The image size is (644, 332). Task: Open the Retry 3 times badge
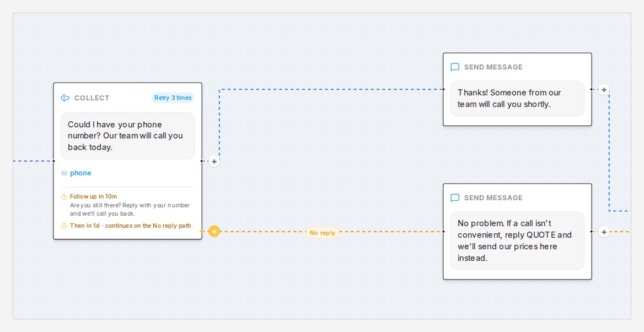pos(173,98)
